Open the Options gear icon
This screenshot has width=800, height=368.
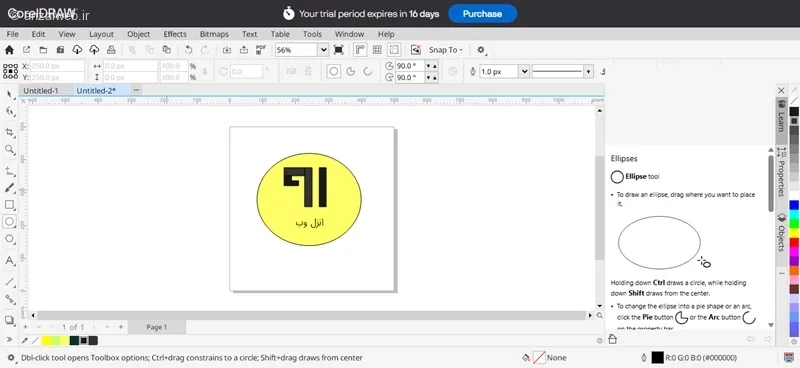[481, 50]
